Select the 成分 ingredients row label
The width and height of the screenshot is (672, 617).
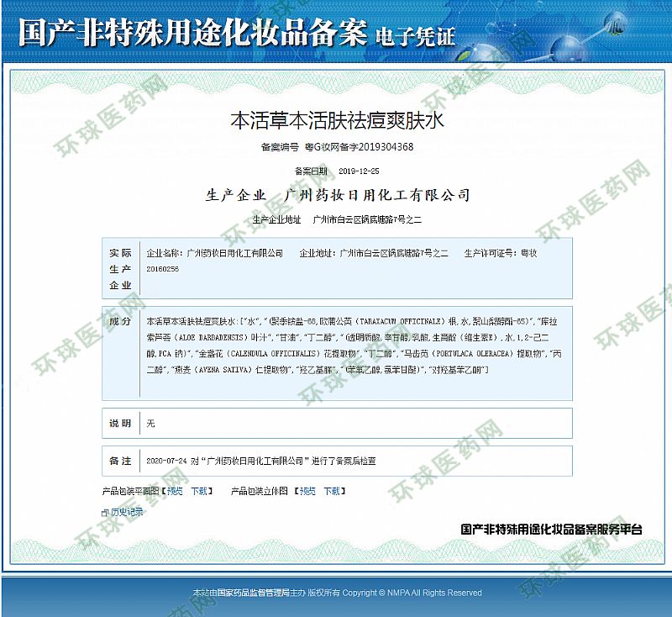tap(120, 322)
